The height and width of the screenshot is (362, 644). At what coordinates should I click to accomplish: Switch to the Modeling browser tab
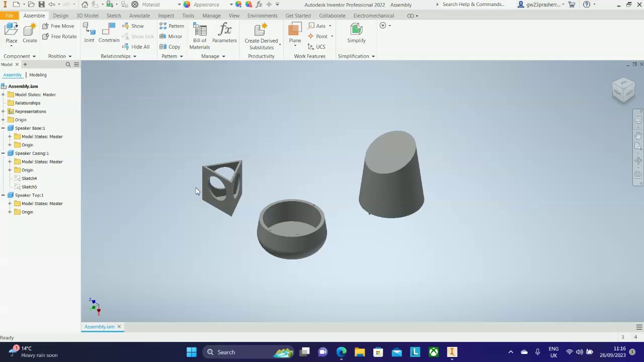38,75
